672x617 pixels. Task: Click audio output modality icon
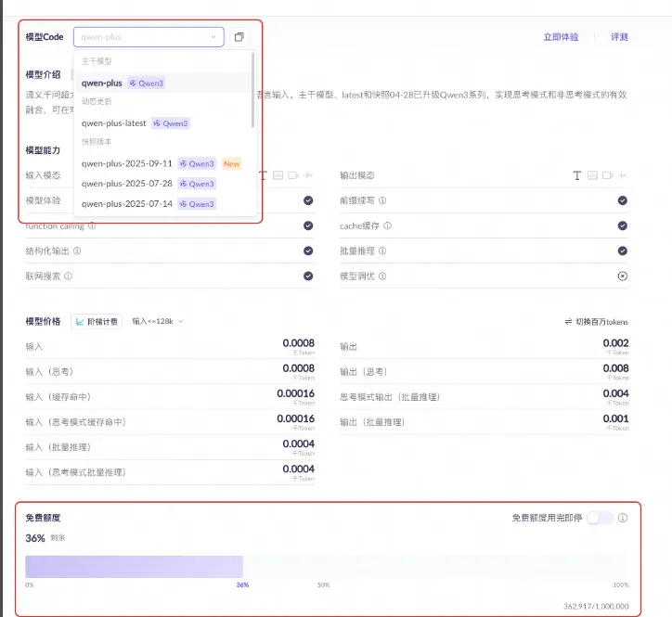click(x=623, y=175)
